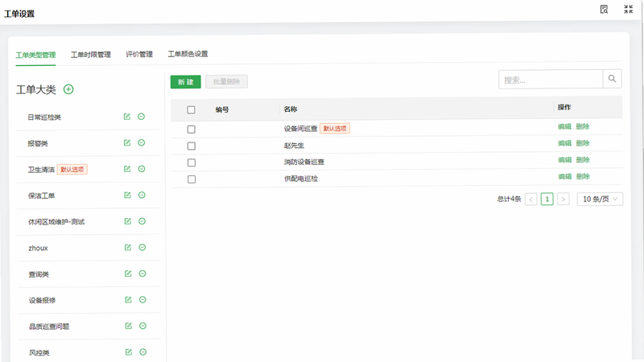Check the 供配电巡检 row checkbox
The height and width of the screenshot is (362, 644).
(x=192, y=179)
